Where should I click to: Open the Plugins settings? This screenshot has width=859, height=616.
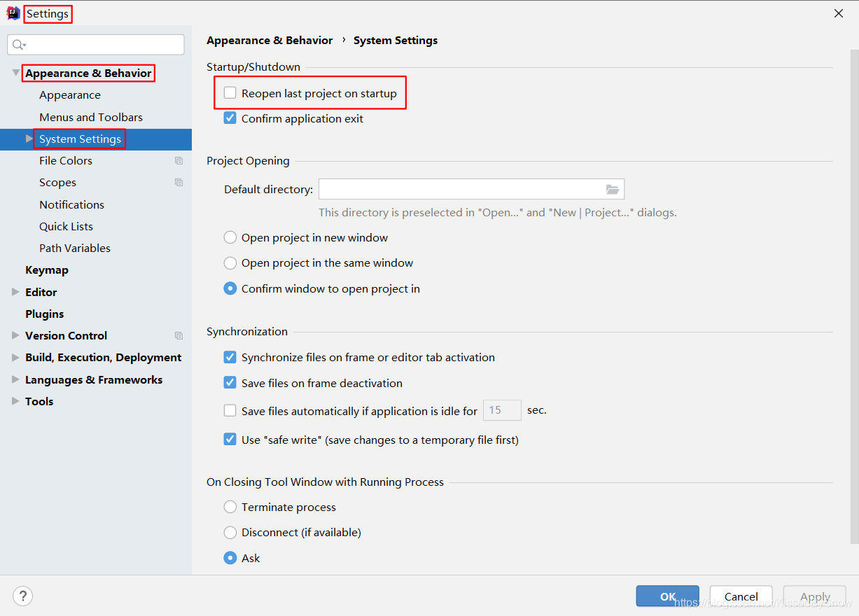coord(45,314)
